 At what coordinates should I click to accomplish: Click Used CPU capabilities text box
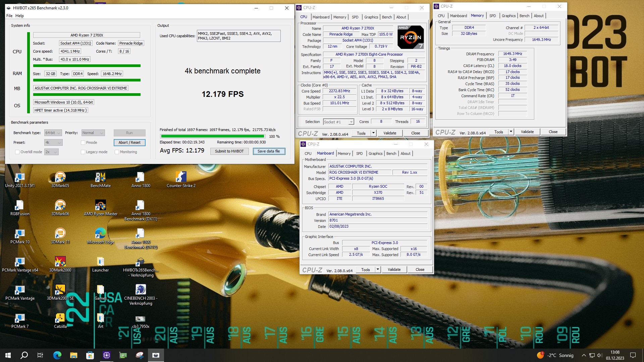tap(238, 36)
